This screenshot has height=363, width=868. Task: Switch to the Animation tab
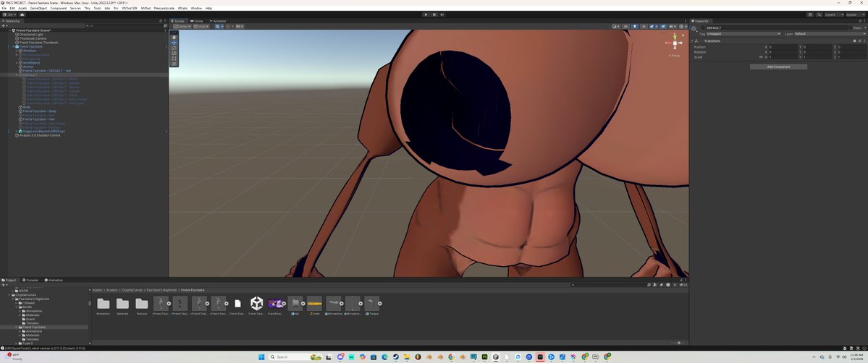coord(54,280)
